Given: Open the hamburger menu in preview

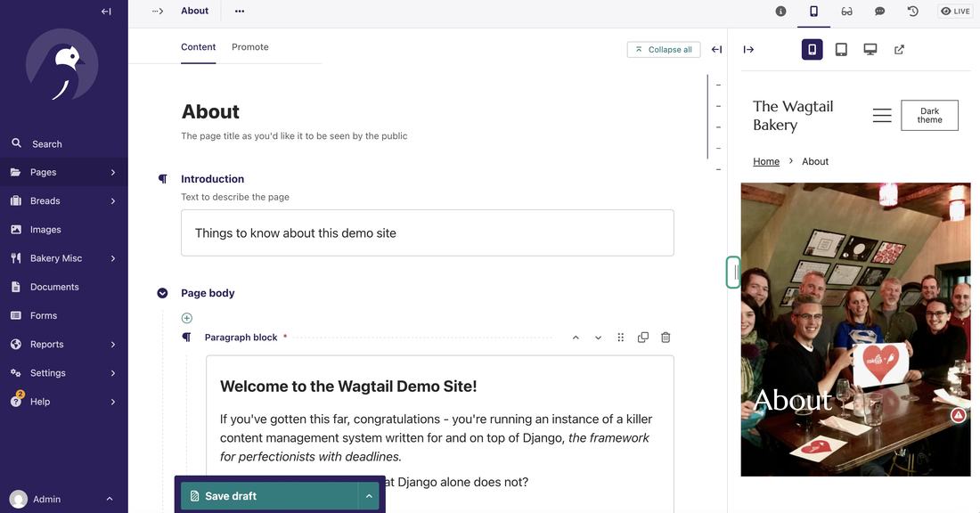Looking at the screenshot, I should point(882,116).
